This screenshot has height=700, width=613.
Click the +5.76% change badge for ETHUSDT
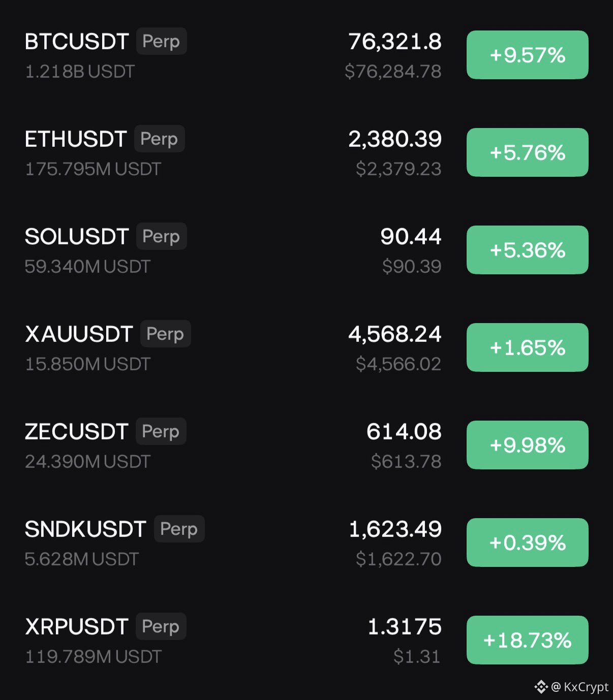click(527, 152)
